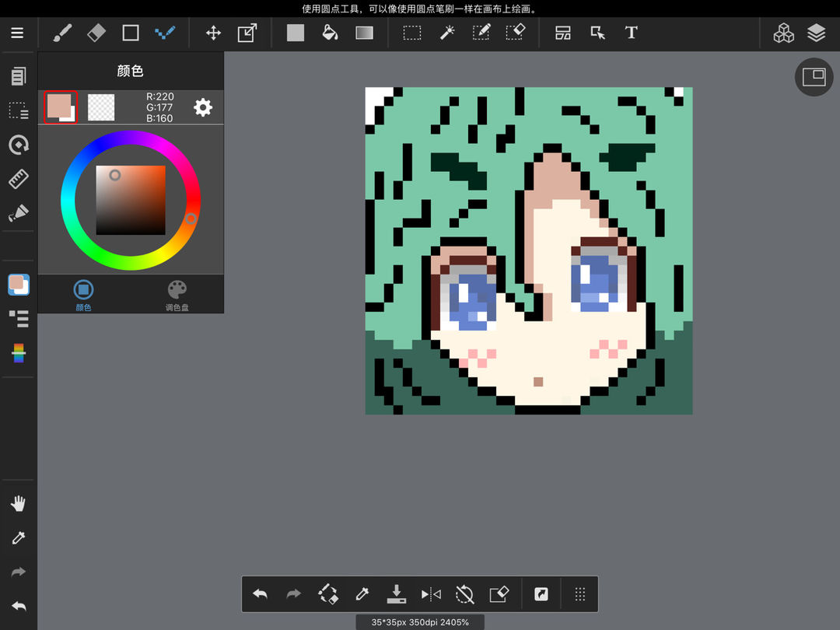
Task: Select the rectangle shape tool
Action: tap(130, 33)
